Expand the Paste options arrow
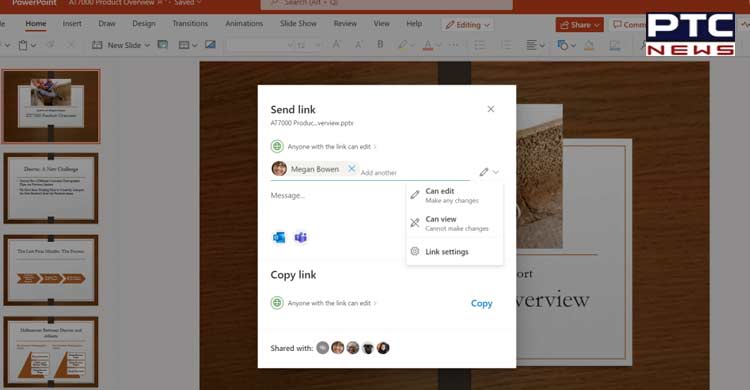The height and width of the screenshot is (390, 750). click(33, 45)
